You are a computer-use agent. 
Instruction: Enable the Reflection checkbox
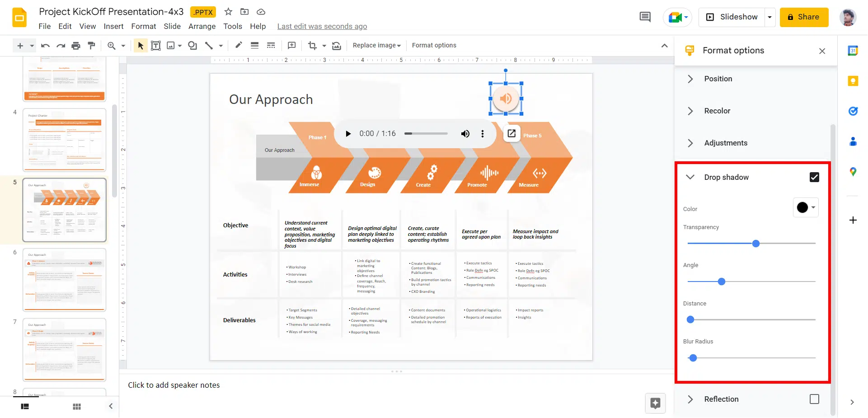pos(814,399)
